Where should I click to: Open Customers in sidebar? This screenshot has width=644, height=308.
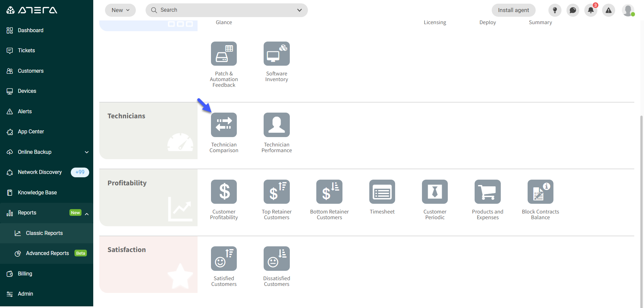click(47, 71)
